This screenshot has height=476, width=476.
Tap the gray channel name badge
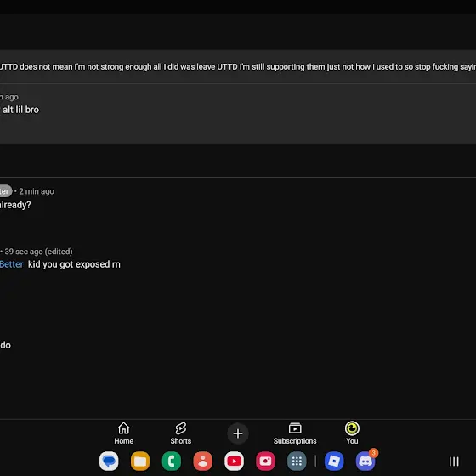point(6,191)
